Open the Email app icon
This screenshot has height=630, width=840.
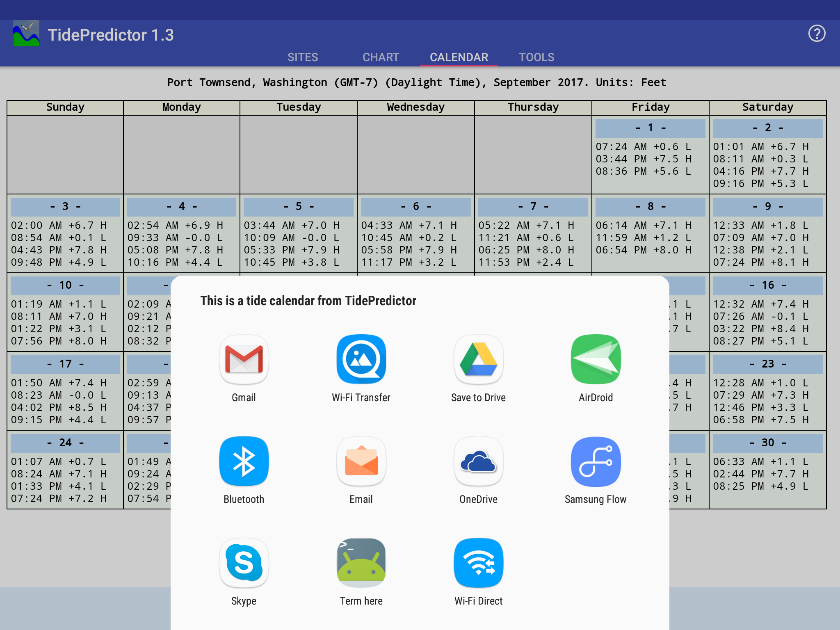point(361,461)
